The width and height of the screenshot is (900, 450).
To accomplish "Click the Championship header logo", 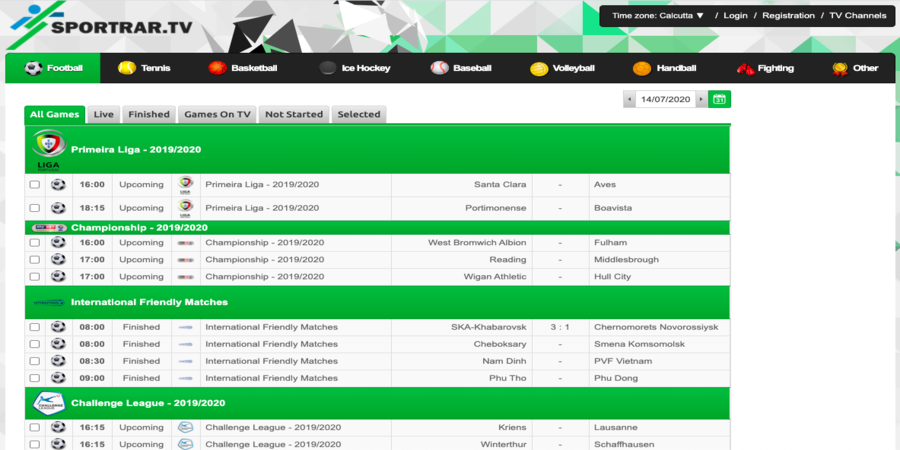I will click(x=49, y=228).
